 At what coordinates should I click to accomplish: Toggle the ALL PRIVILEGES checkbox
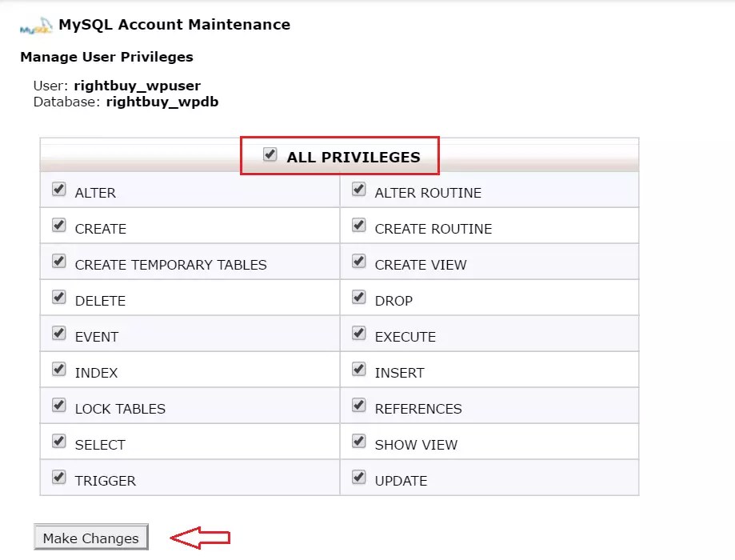270,154
